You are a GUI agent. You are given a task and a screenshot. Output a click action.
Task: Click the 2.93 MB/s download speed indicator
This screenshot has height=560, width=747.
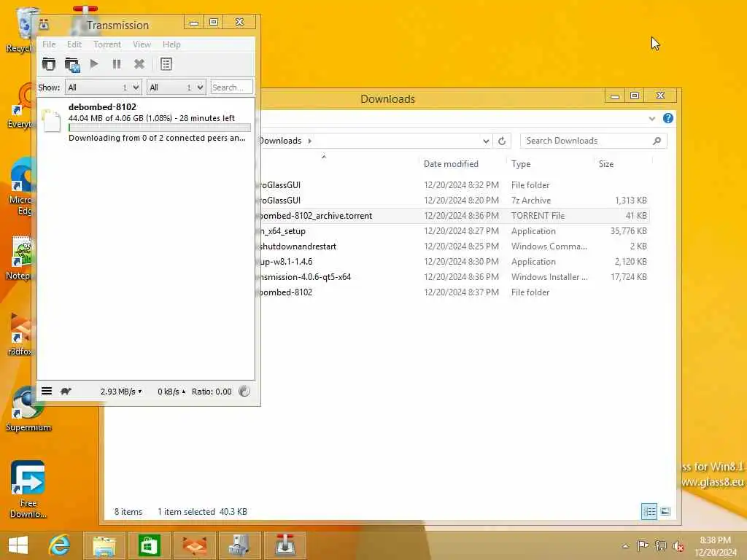(121, 392)
